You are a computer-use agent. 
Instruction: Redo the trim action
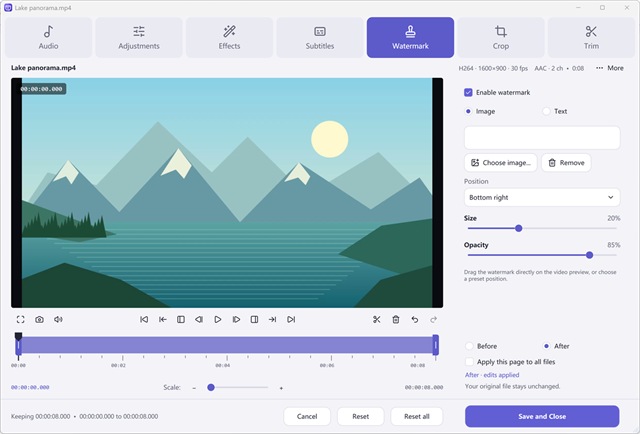click(433, 319)
